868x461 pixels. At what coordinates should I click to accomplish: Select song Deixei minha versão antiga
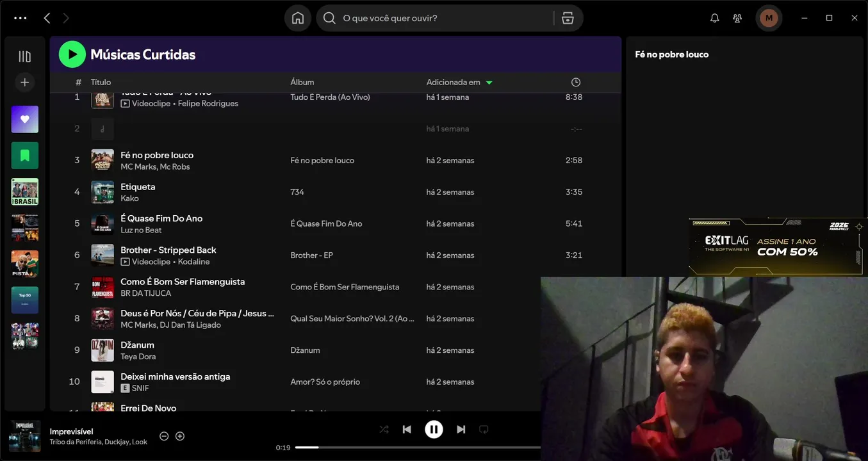[176, 376]
